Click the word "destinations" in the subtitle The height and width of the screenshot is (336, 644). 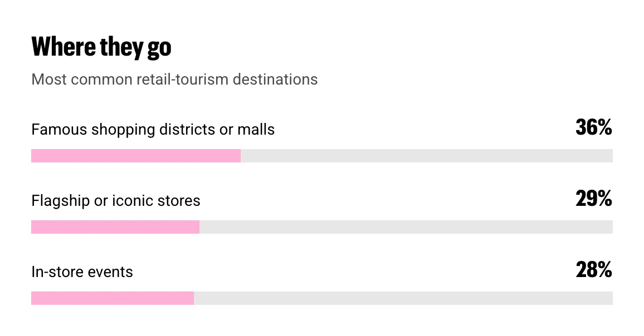point(275,80)
